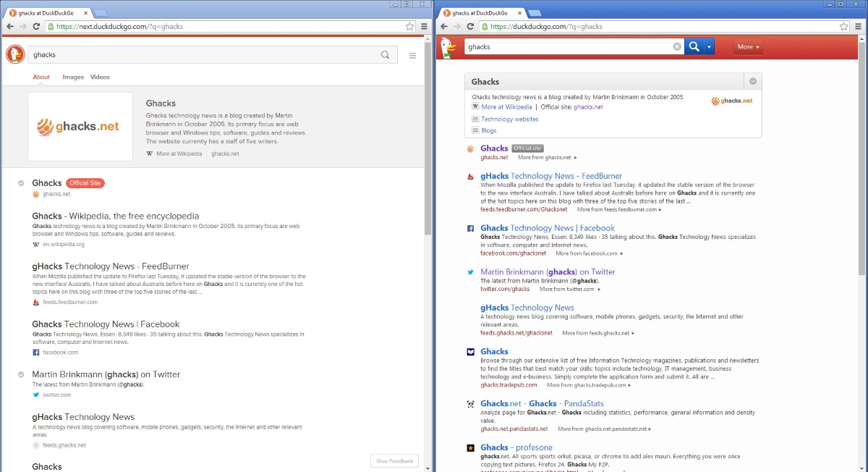Switch to the Videos tab
Screen dimensions: 868x472
click(100, 77)
